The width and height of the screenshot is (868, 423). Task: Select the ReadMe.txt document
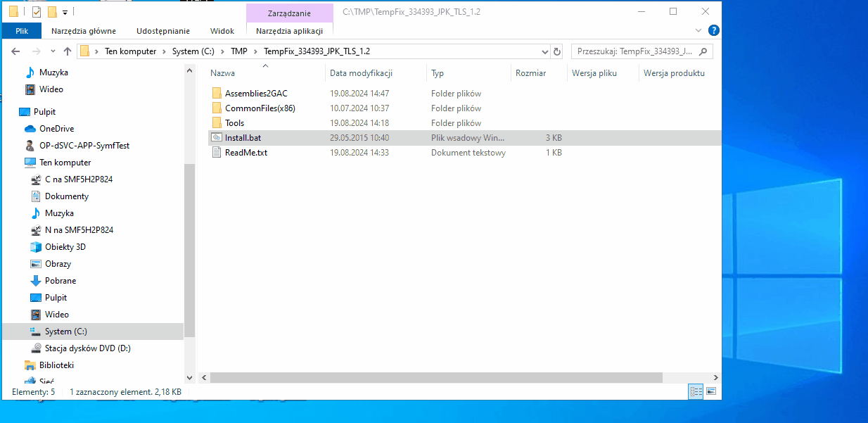[x=245, y=152]
